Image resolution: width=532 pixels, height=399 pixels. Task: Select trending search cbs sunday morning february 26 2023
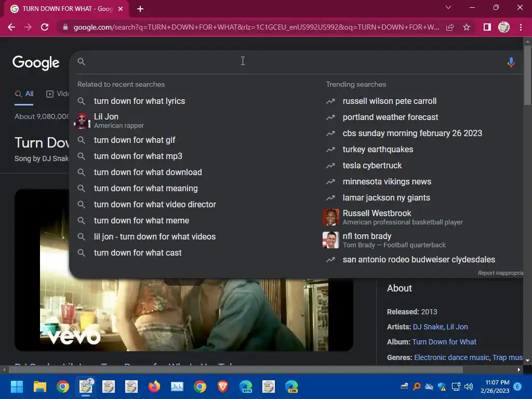pyautogui.click(x=412, y=134)
